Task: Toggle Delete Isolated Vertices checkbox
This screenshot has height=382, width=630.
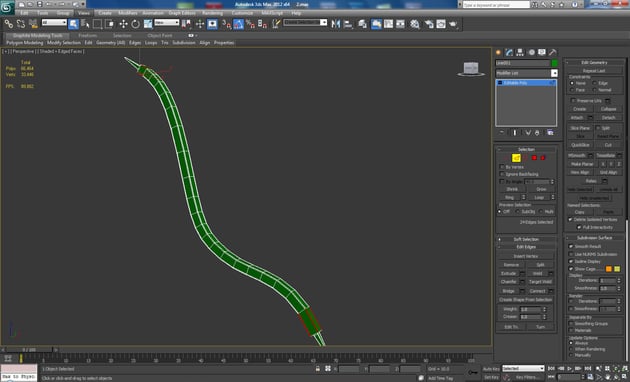Action: pos(570,219)
